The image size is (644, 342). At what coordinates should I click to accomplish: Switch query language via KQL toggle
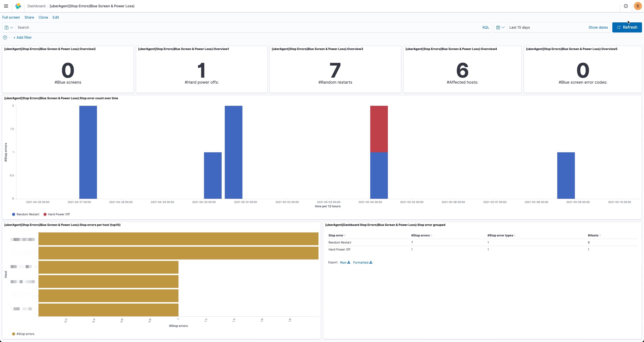[486, 27]
